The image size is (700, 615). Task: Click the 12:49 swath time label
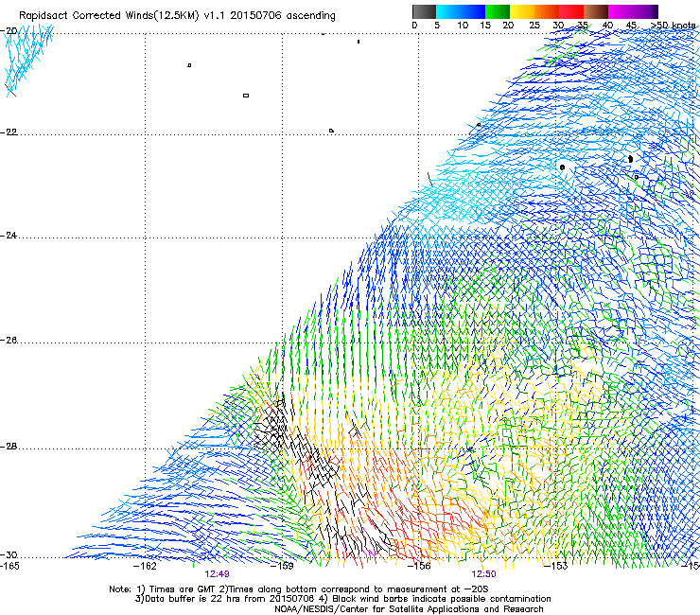click(217, 574)
